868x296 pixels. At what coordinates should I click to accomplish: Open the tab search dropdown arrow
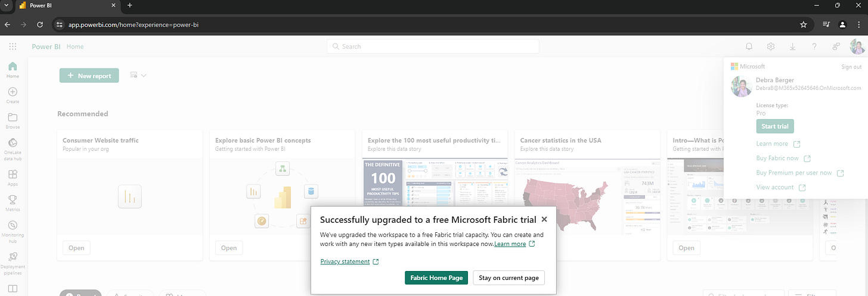pos(6,5)
